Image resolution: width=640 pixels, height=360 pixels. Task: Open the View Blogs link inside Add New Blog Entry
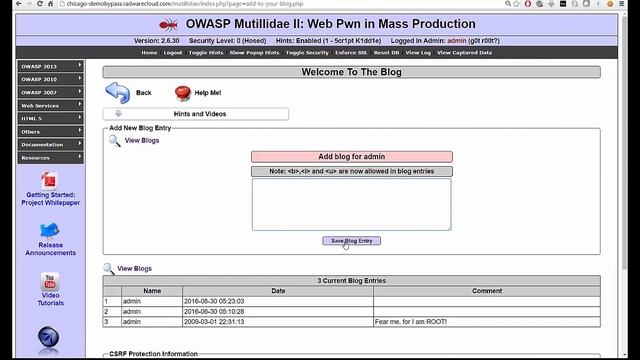tap(142, 140)
